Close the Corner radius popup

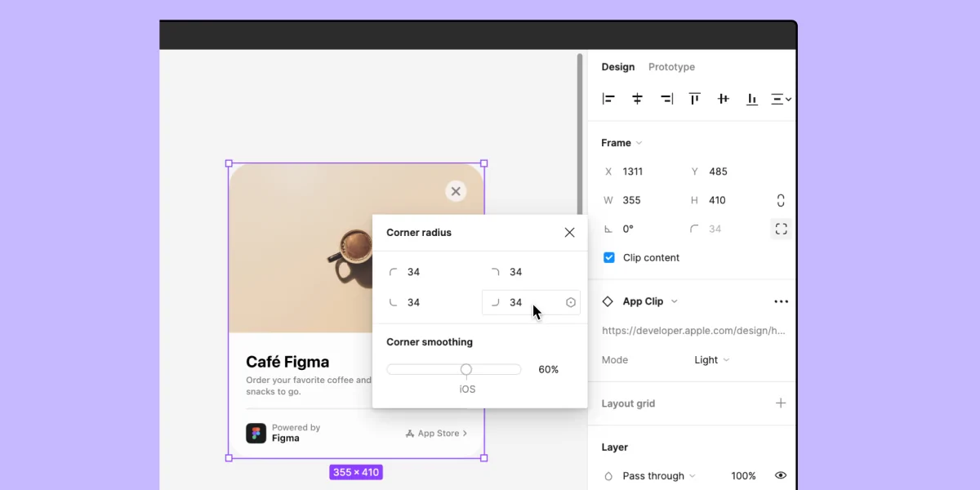(x=569, y=233)
